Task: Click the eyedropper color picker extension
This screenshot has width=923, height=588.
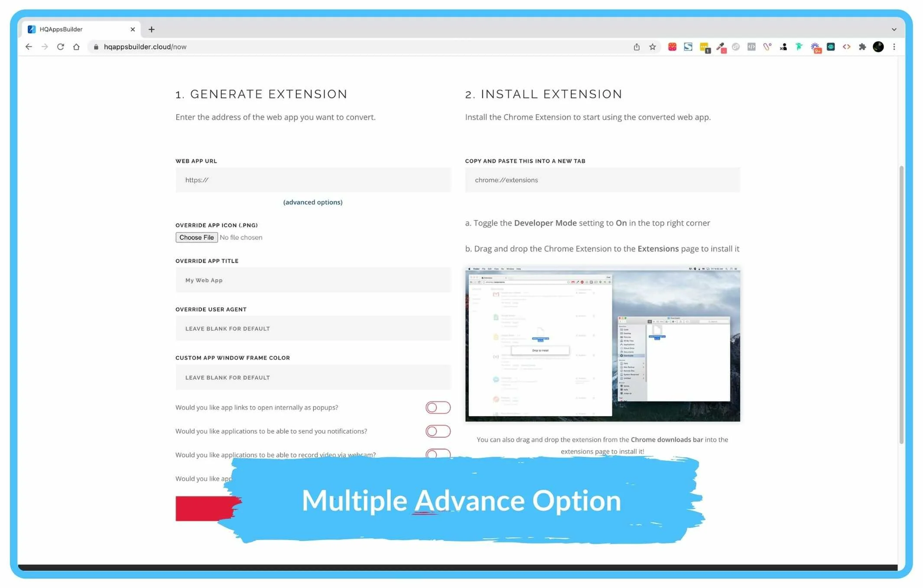Action: (720, 47)
